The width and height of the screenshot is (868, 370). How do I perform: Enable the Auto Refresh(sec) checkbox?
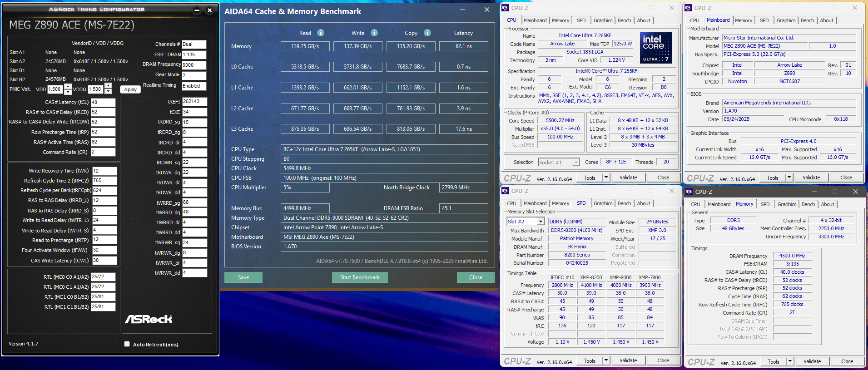point(127,344)
